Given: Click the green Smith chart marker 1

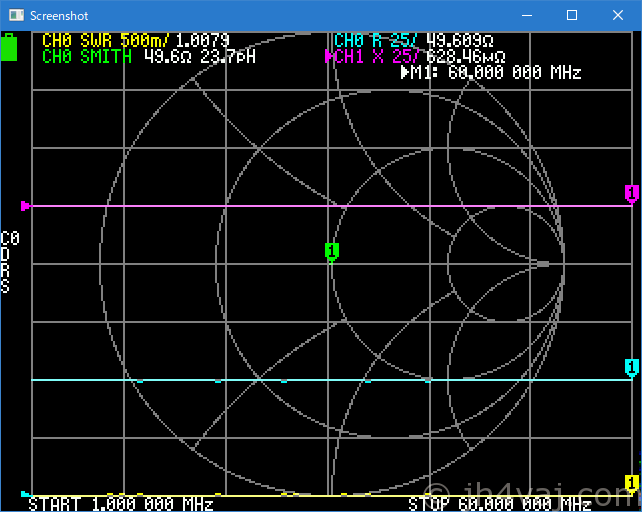Looking at the screenshot, I should [x=332, y=252].
